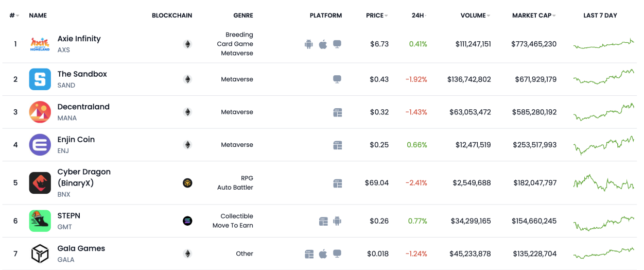The image size is (644, 270).
Task: Click the Axie Infinity logo icon
Action: (x=40, y=44)
